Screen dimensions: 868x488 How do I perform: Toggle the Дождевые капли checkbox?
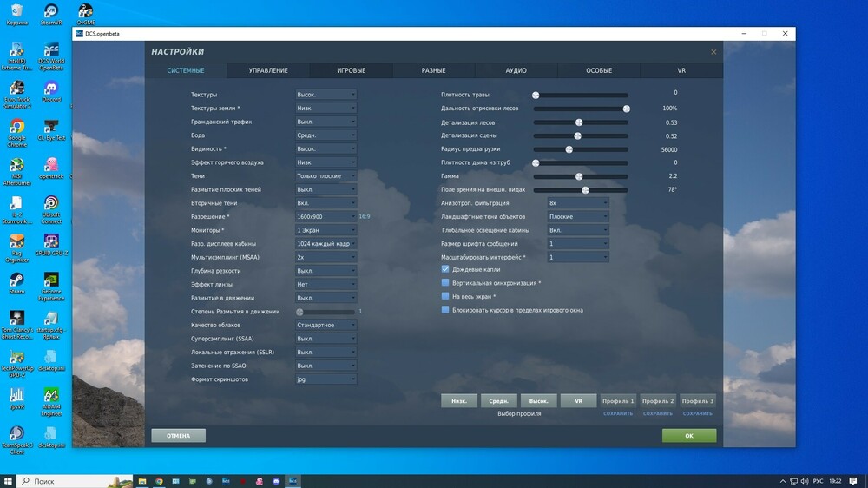445,269
